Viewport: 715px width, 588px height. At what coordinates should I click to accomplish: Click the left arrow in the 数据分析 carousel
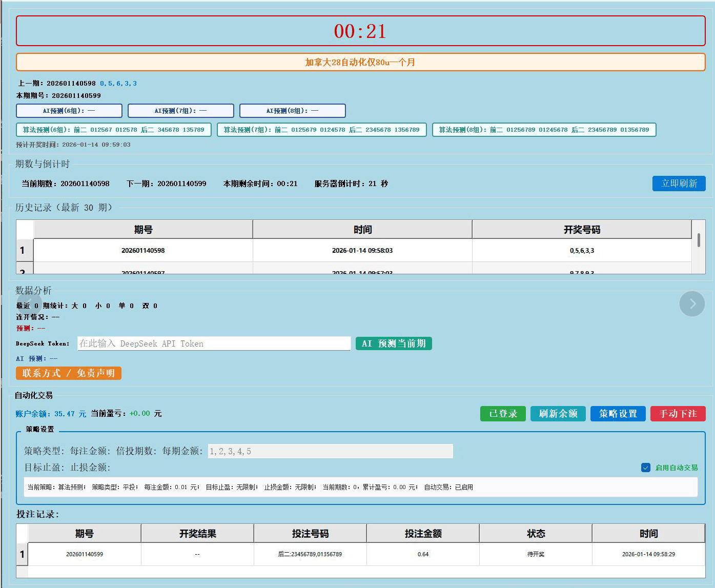(x=30, y=303)
